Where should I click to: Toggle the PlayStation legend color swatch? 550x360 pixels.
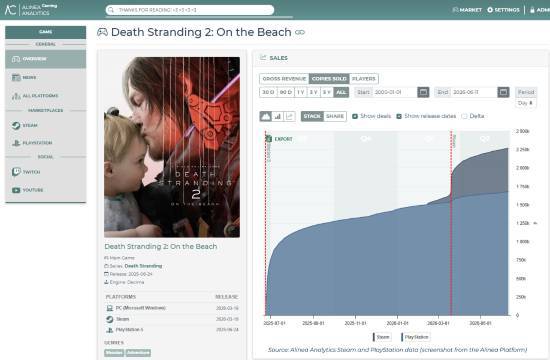click(x=402, y=337)
